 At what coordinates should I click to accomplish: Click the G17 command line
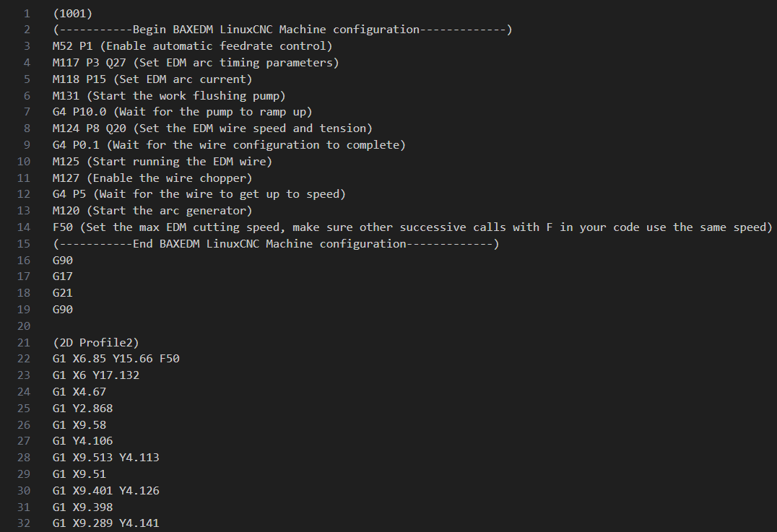(x=63, y=276)
